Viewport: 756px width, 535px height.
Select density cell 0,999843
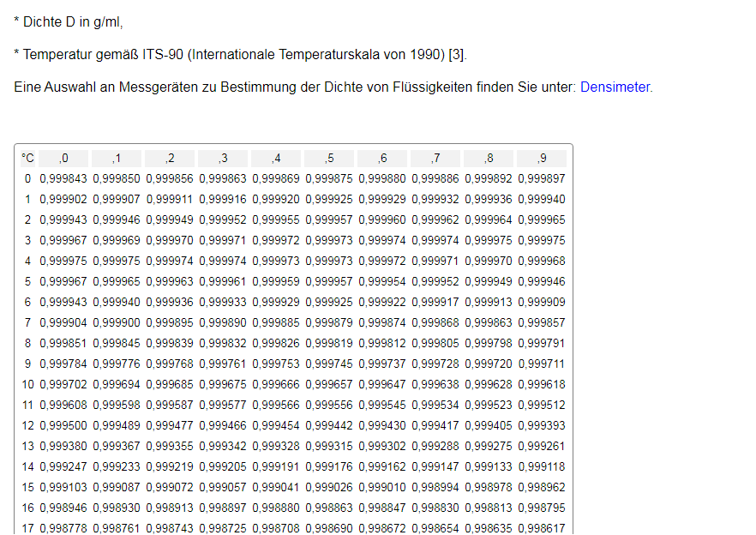(63, 178)
